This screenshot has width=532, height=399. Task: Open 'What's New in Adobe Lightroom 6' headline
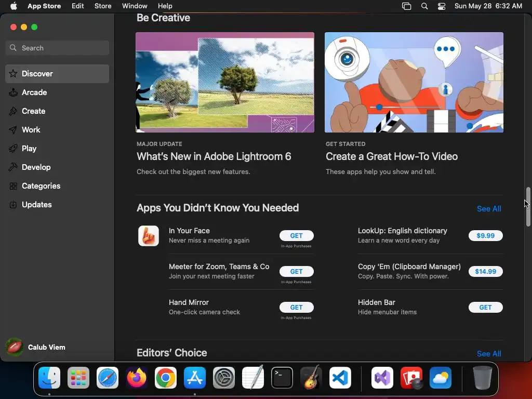click(x=214, y=156)
